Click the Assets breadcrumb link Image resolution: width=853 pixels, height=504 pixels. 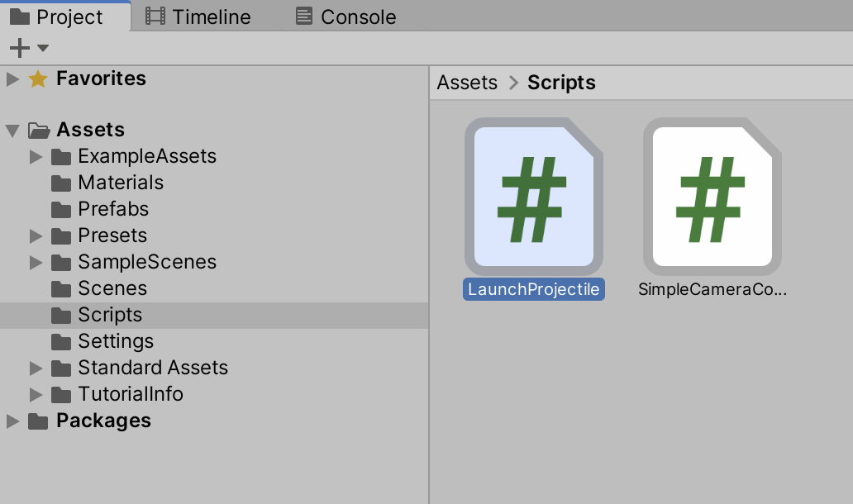467,83
